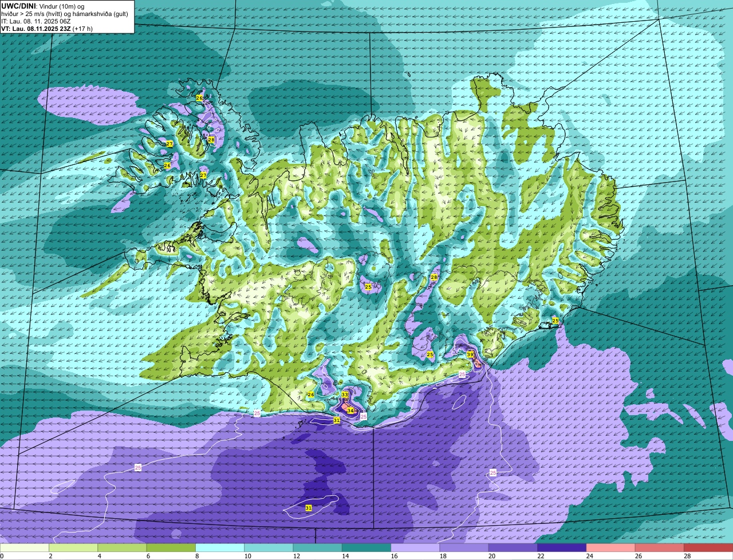The width and height of the screenshot is (733, 560).
Task: Click the yellow 25 label left of the 39
Action: pyautogui.click(x=430, y=355)
